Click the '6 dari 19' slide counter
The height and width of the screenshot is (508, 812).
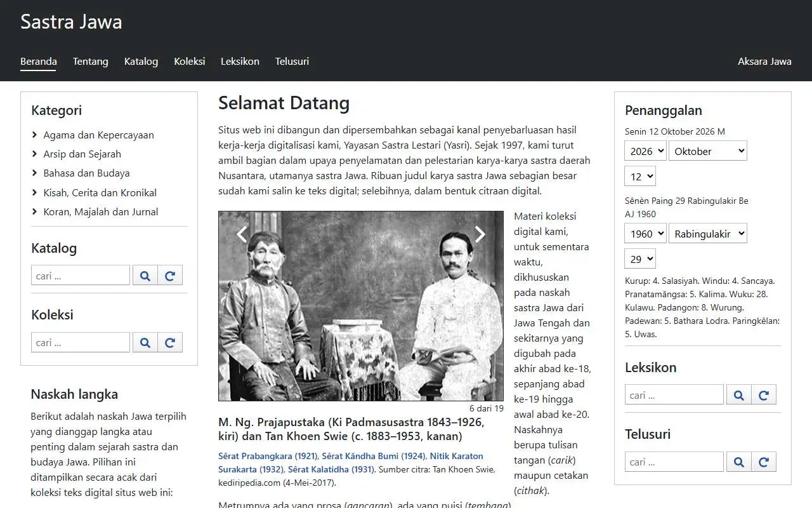click(487, 408)
